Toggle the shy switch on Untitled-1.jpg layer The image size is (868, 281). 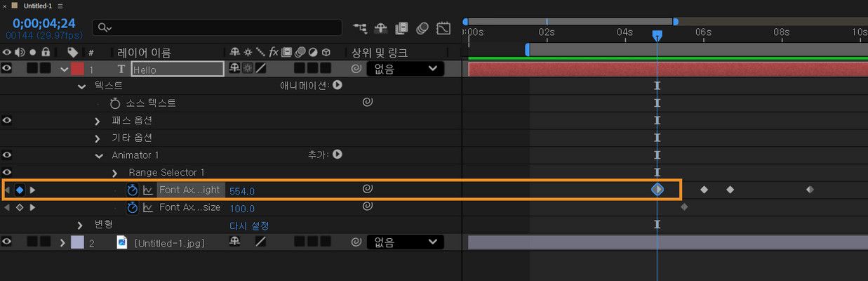pos(235,242)
